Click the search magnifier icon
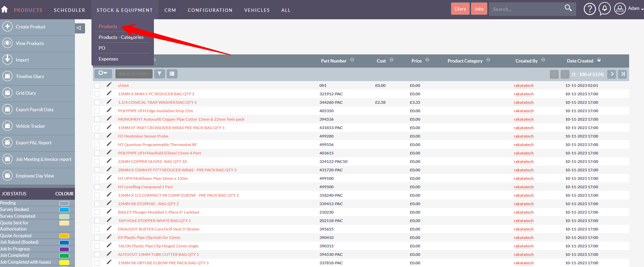The height and width of the screenshot is (267, 644). (568, 8)
